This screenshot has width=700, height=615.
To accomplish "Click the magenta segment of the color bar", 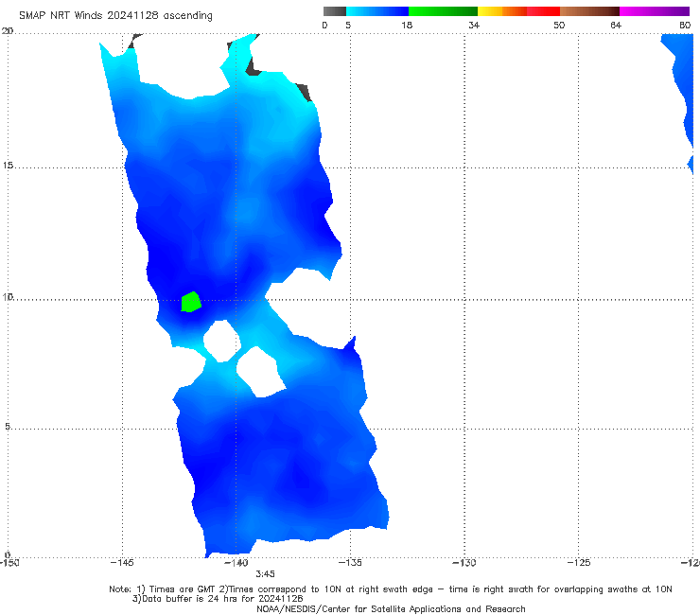I will click(655, 11).
